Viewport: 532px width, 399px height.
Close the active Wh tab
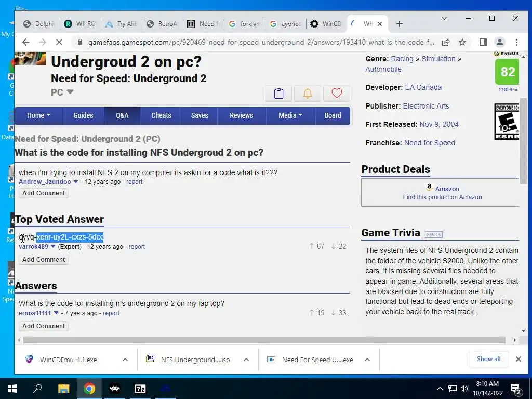click(380, 24)
